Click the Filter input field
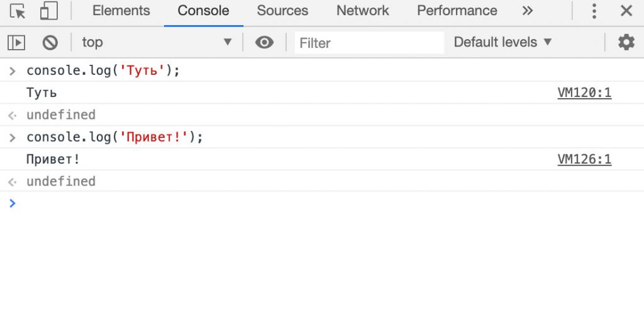This screenshot has height=326, width=644. tap(369, 43)
